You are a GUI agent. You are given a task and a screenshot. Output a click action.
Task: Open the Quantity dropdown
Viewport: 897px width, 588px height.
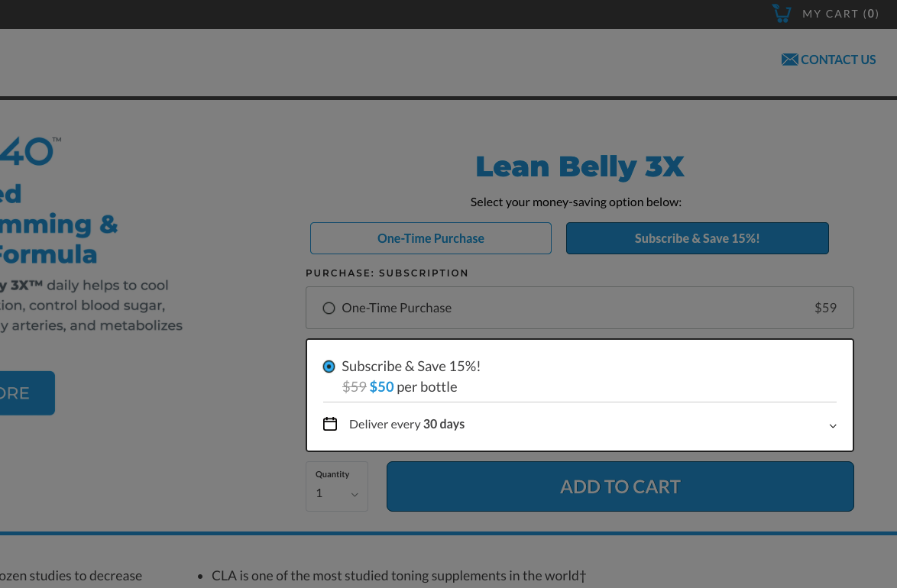coord(337,486)
